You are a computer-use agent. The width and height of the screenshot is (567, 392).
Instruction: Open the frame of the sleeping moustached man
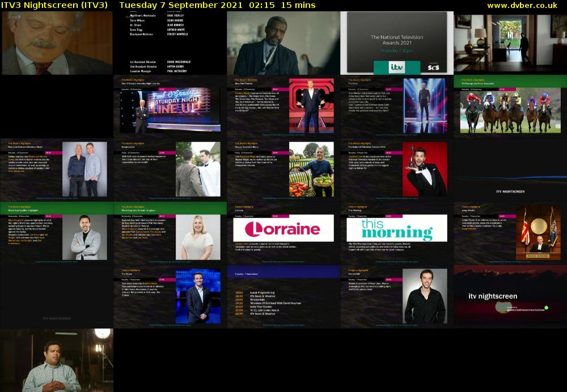(57, 43)
